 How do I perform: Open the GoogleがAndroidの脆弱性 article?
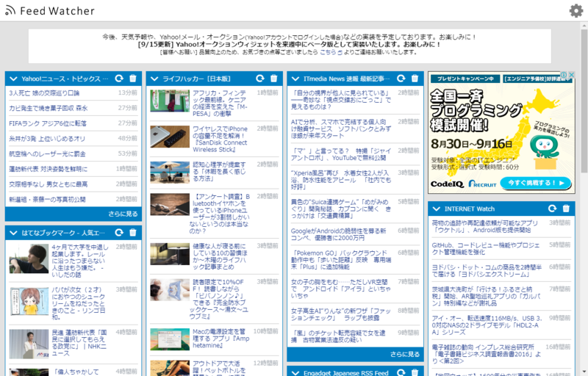338,234
